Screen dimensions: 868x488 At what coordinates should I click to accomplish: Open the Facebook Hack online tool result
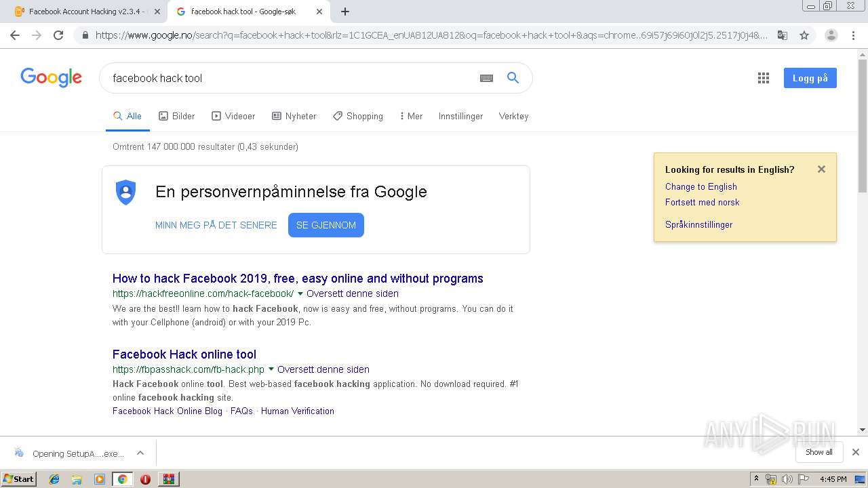pos(184,354)
